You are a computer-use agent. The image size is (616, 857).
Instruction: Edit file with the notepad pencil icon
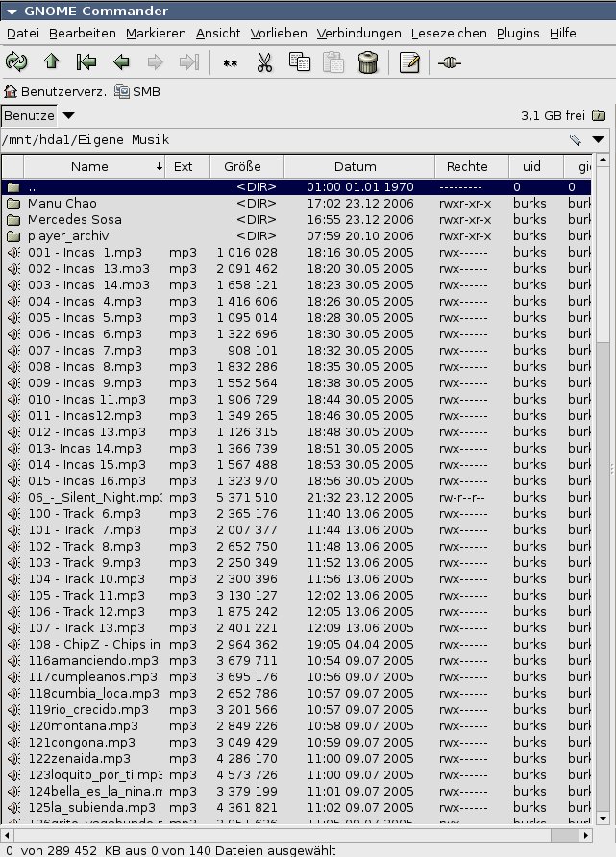coord(409,62)
